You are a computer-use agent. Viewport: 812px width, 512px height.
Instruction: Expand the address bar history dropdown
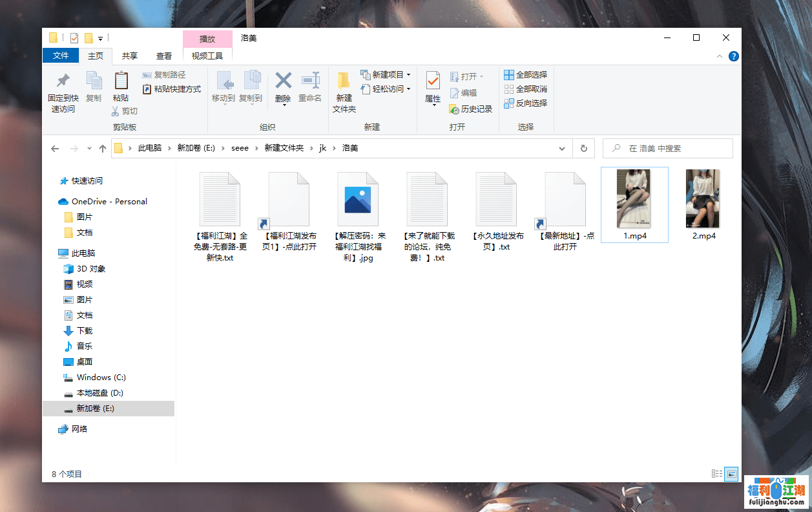point(561,148)
